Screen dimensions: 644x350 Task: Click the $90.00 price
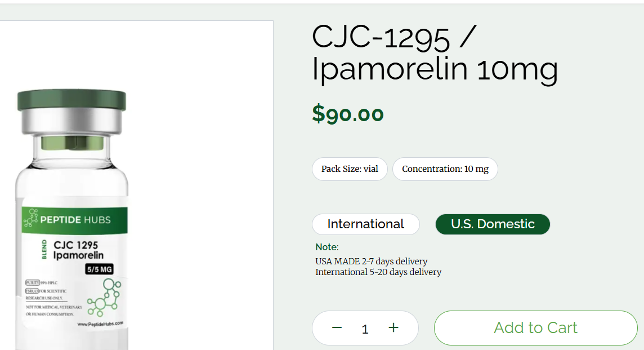pyautogui.click(x=348, y=114)
